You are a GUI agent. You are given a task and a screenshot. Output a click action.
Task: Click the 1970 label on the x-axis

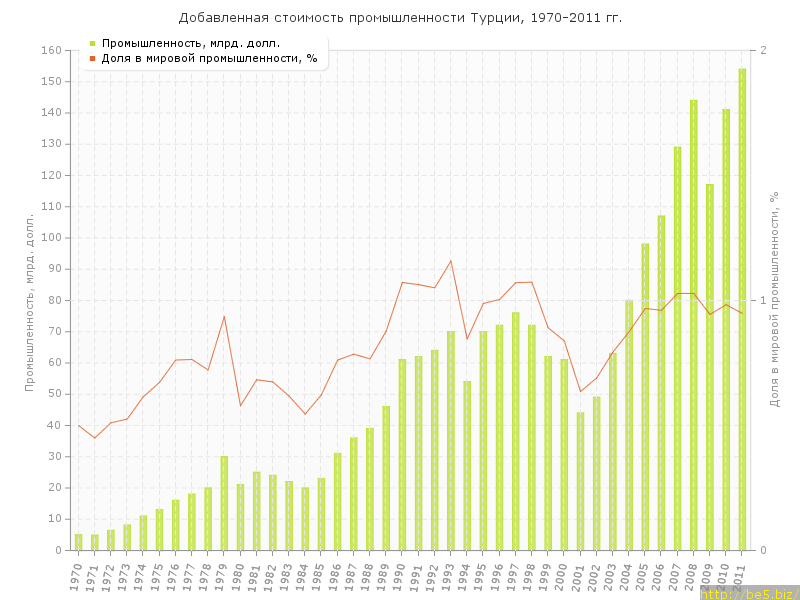click(76, 574)
